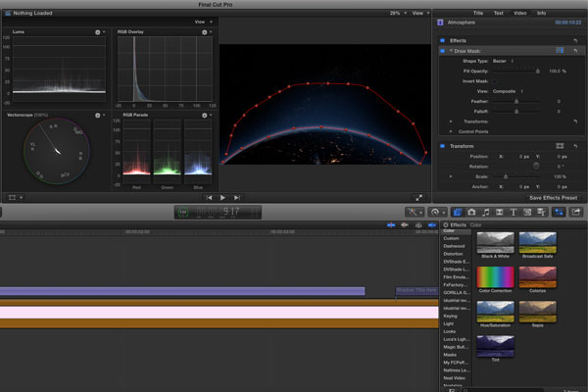Open the Photos browser camera icon
This screenshot has width=588, height=392.
click(471, 212)
